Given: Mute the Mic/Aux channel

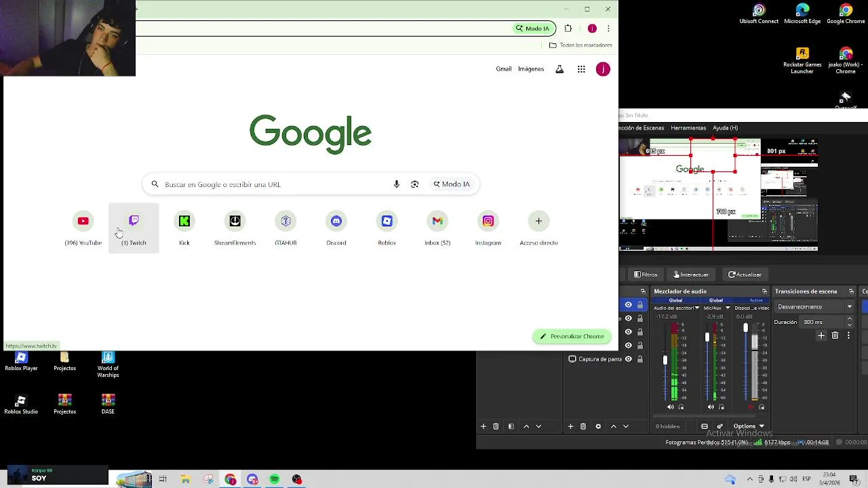Looking at the screenshot, I should click(711, 407).
